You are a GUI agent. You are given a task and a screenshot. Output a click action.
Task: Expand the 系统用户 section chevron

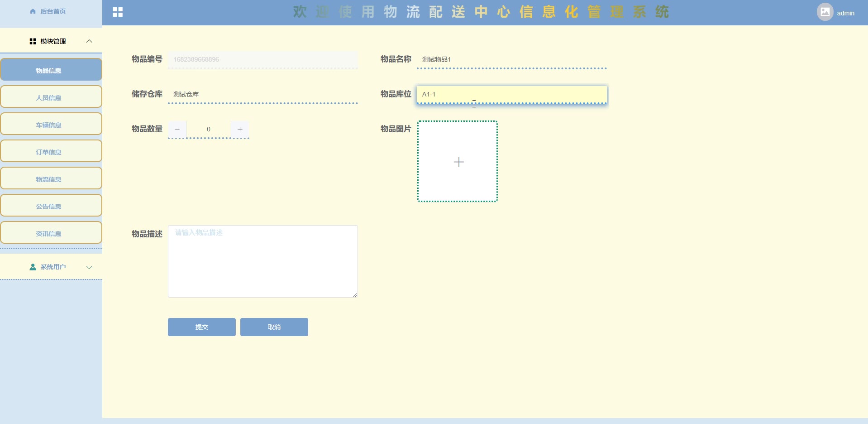(89, 267)
